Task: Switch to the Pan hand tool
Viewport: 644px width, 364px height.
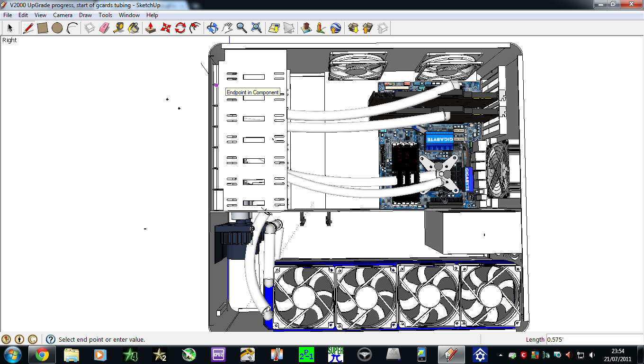Action: point(227,28)
